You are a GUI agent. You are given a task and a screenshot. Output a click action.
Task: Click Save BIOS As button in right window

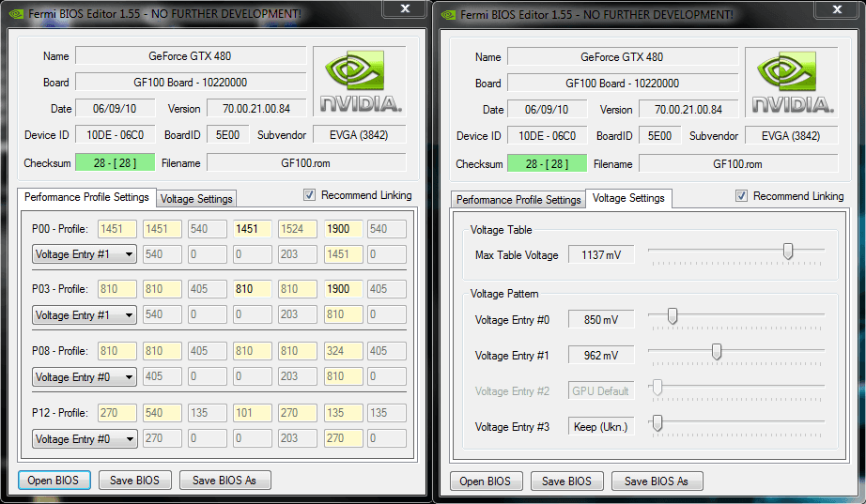657,481
